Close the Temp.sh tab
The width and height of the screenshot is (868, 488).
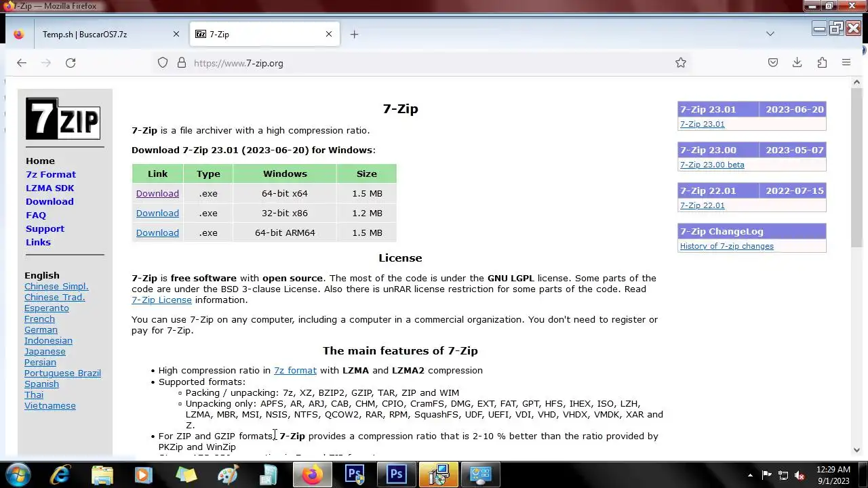176,34
